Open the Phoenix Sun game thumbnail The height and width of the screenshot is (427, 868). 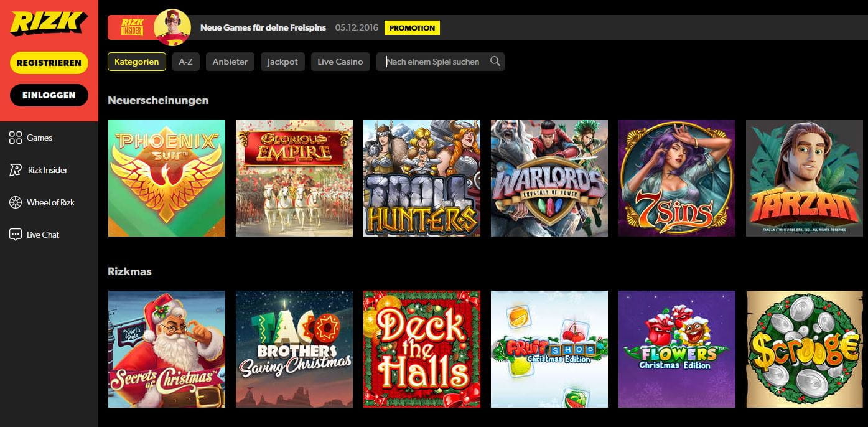point(166,178)
